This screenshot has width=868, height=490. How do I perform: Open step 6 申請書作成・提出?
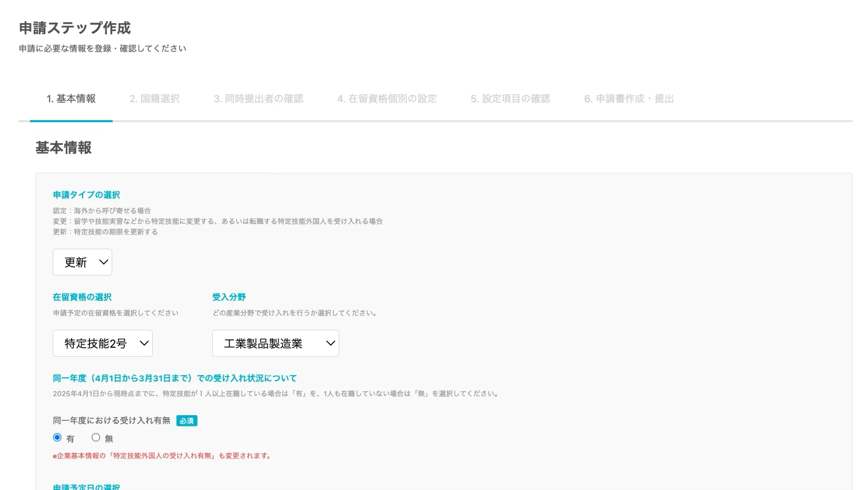[x=629, y=99]
